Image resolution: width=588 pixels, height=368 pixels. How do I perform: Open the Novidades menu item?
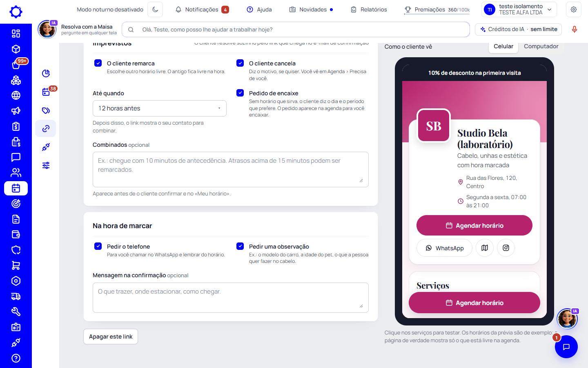pos(311,9)
